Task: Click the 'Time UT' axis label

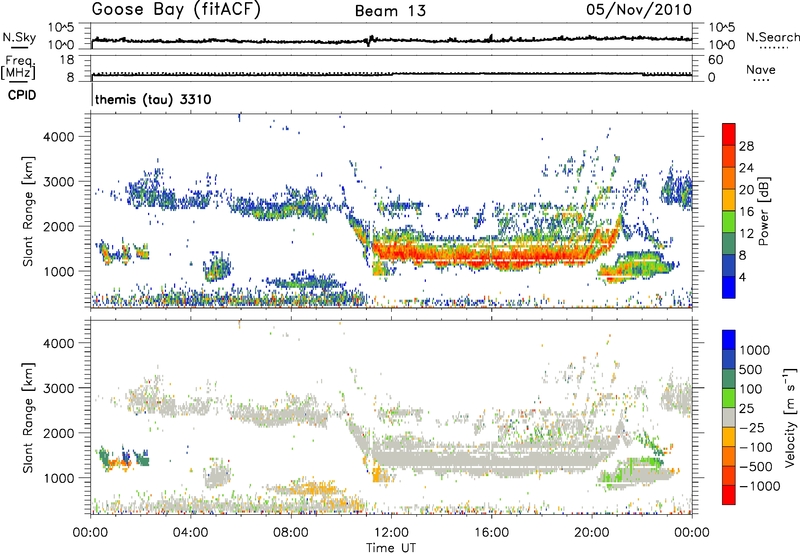Action: click(x=391, y=548)
